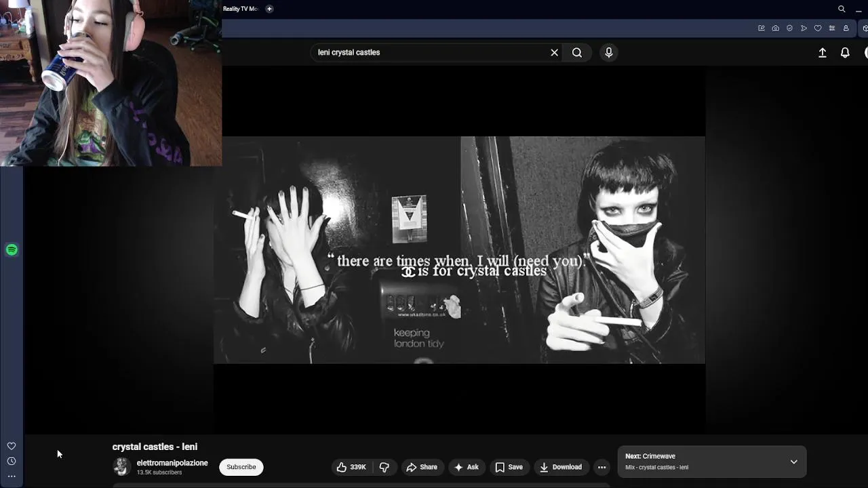Viewport: 868px width, 488px height.
Task: Open bookmarks heart in the left sidebar
Action: (x=12, y=446)
